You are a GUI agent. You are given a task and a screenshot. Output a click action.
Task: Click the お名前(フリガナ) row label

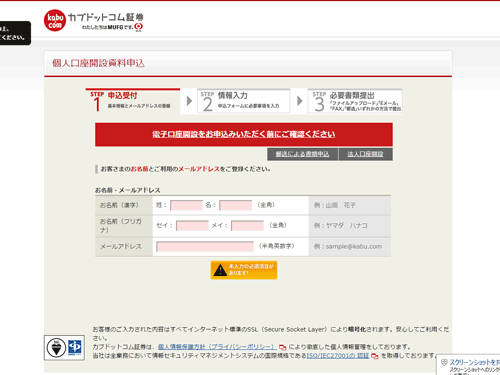(121, 226)
